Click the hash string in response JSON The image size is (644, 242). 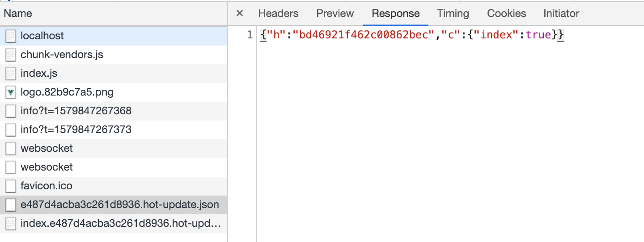pos(364,35)
